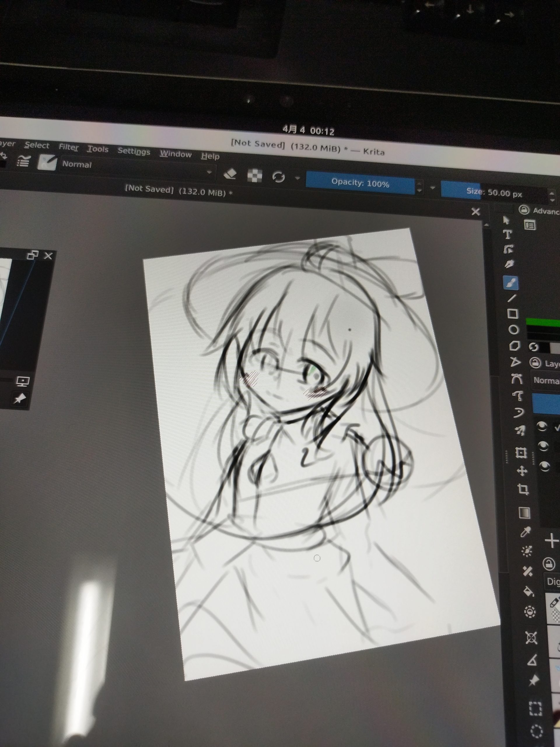Open the Filter menu
The width and height of the screenshot is (560, 747).
(x=69, y=148)
